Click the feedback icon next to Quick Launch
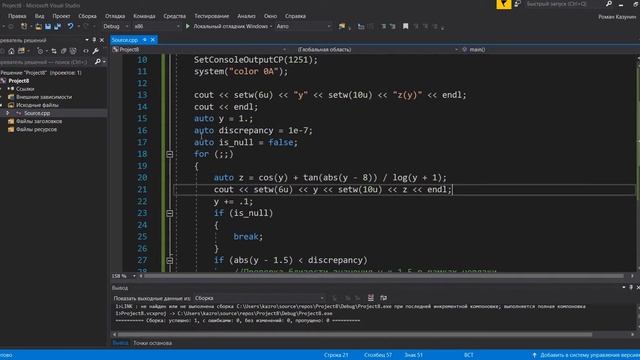Image resolution: width=640 pixels, height=360 pixels. 518,4
